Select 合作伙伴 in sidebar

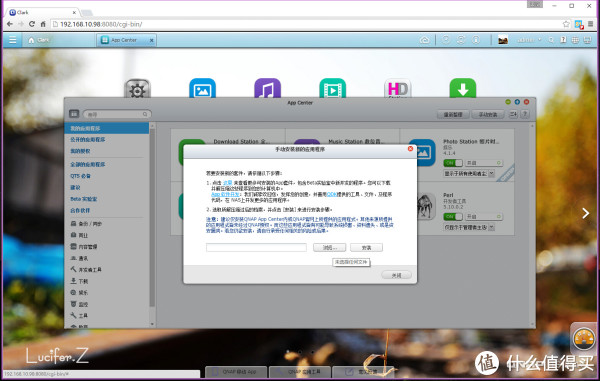click(x=80, y=210)
